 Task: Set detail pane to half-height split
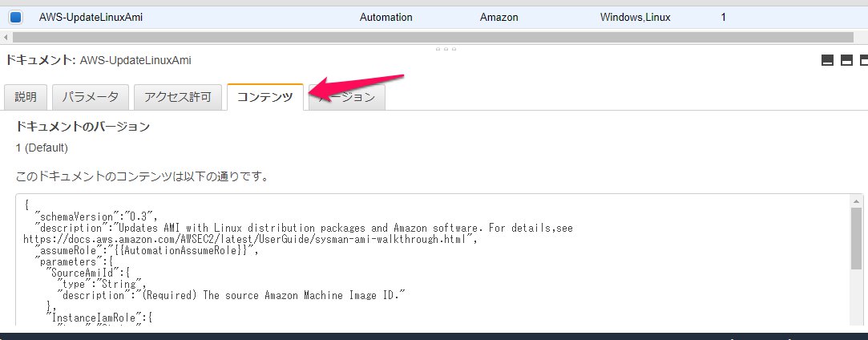tap(846, 60)
